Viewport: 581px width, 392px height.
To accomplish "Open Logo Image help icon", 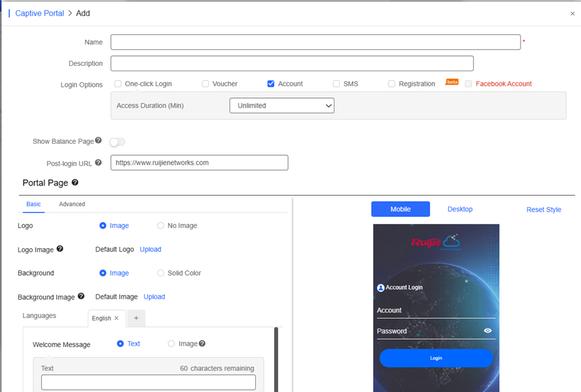I will tap(60, 249).
